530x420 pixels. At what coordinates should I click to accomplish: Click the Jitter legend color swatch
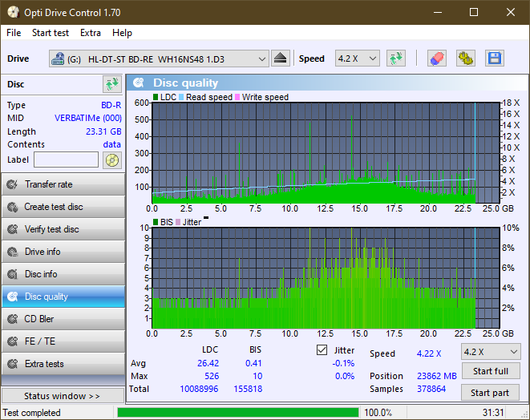tap(178, 222)
